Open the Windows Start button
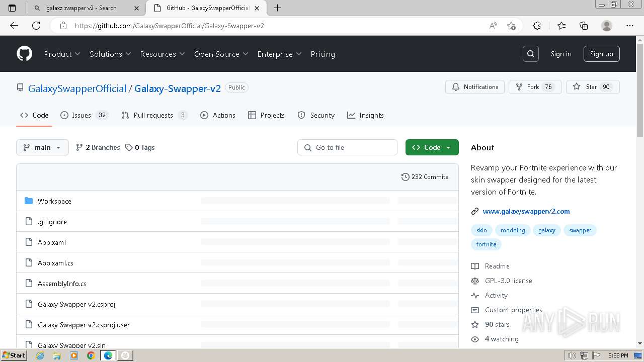Viewport: 644px width, 362px height. click(14, 355)
